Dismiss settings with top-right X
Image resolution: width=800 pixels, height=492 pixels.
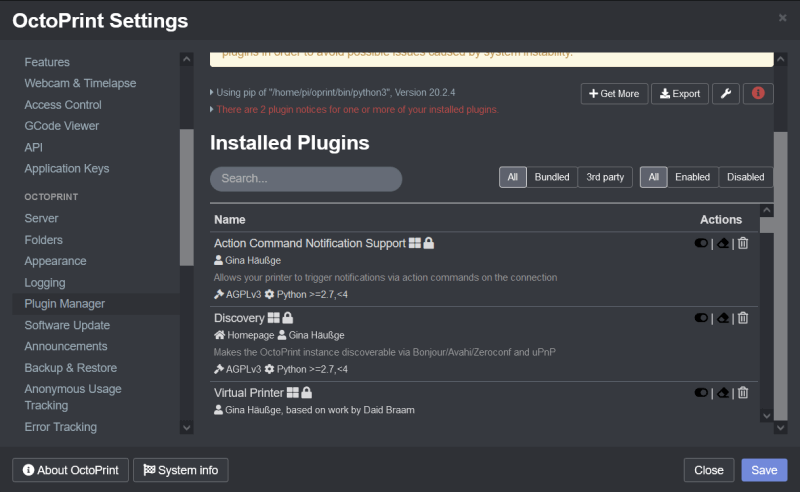[x=783, y=18]
